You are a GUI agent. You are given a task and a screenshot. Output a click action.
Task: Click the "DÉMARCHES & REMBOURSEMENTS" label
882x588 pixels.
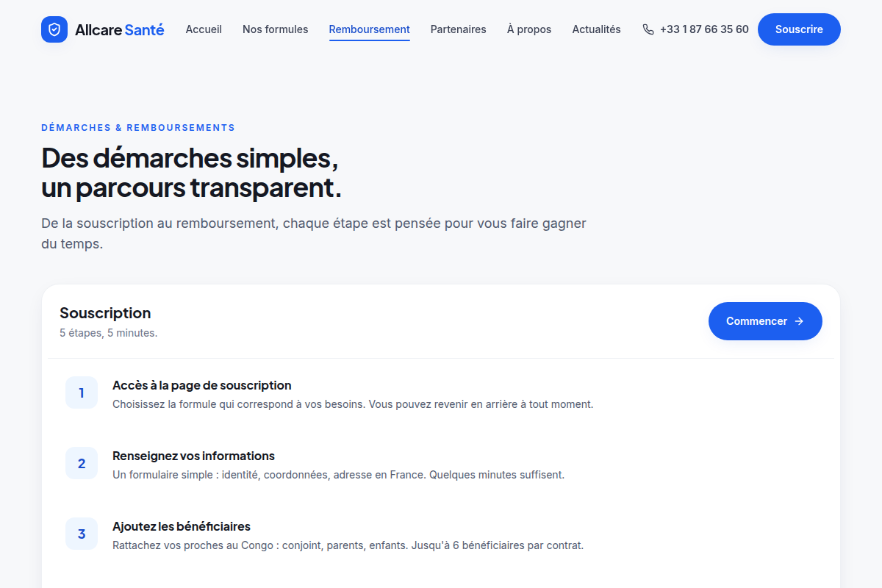pos(138,128)
